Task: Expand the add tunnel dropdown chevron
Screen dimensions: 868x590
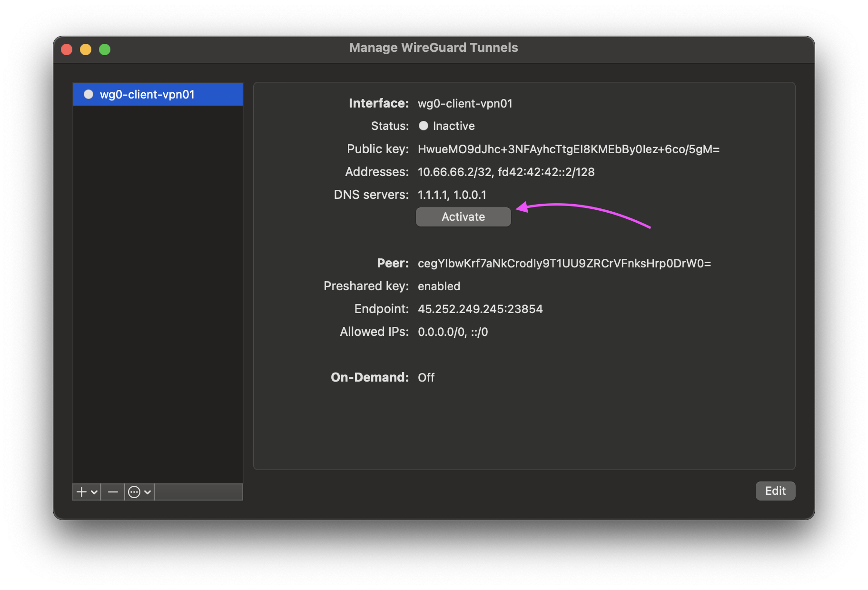Action: click(x=94, y=492)
